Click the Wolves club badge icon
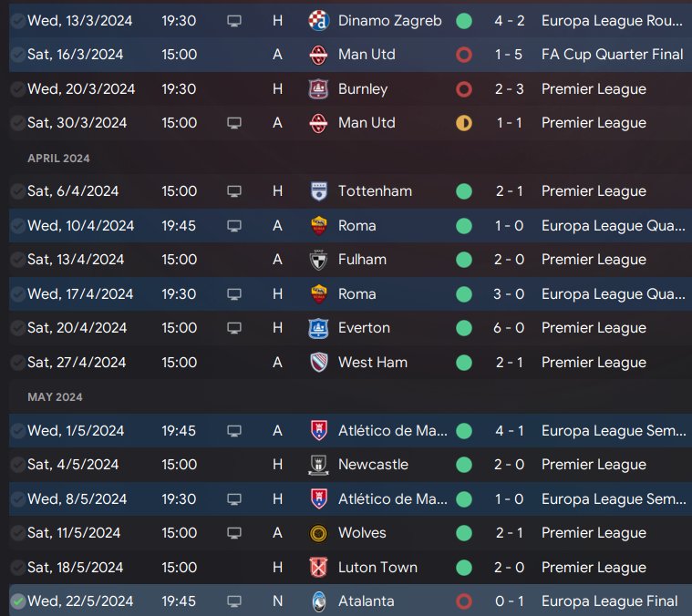This screenshot has height=616, width=692. click(x=318, y=533)
